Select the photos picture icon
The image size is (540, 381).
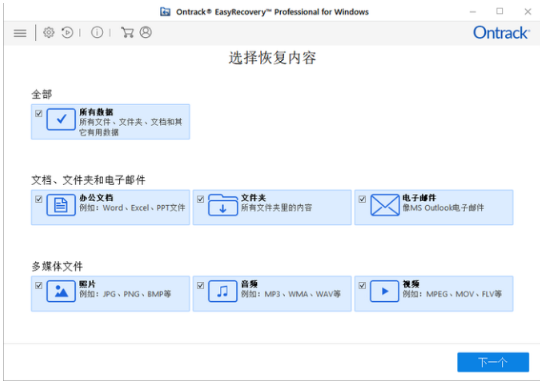(x=61, y=291)
